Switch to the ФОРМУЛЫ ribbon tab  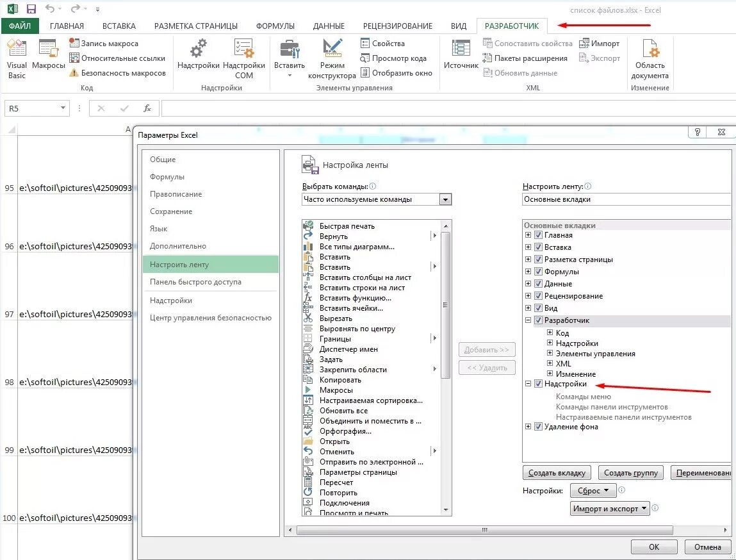pyautogui.click(x=275, y=26)
